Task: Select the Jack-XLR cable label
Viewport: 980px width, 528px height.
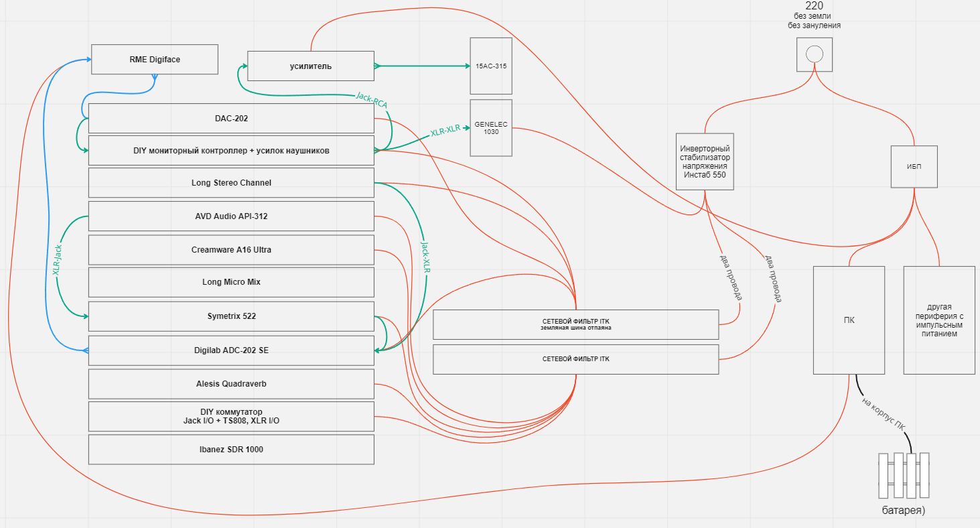Action: click(425, 257)
